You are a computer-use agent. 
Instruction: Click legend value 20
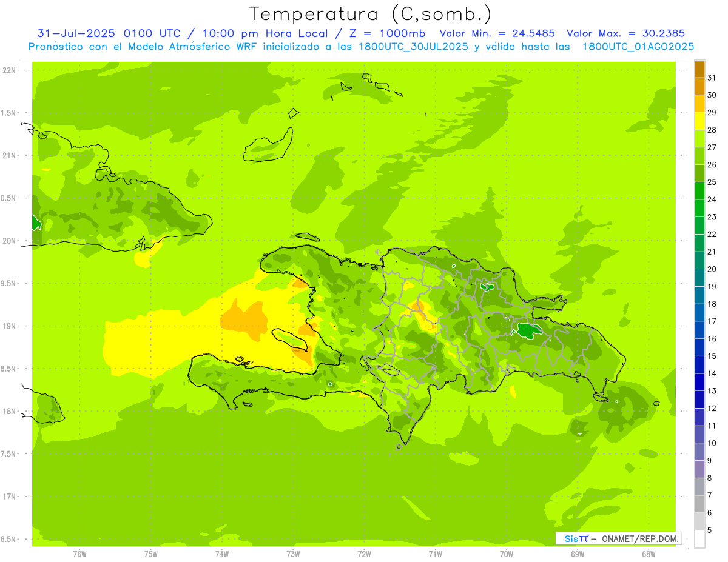click(x=712, y=269)
